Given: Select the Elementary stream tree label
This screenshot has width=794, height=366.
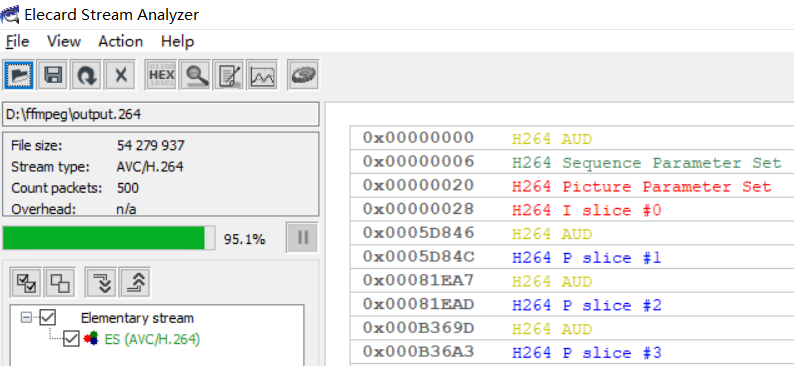Looking at the screenshot, I should click(137, 318).
